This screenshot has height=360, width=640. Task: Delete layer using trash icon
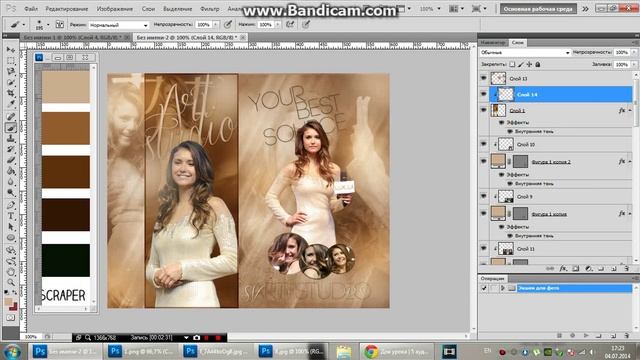click(x=627, y=269)
